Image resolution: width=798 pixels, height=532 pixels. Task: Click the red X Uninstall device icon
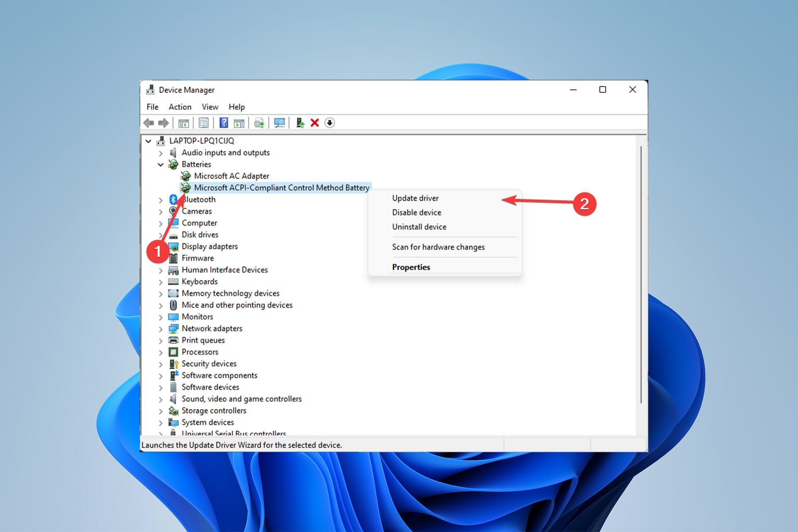315,123
